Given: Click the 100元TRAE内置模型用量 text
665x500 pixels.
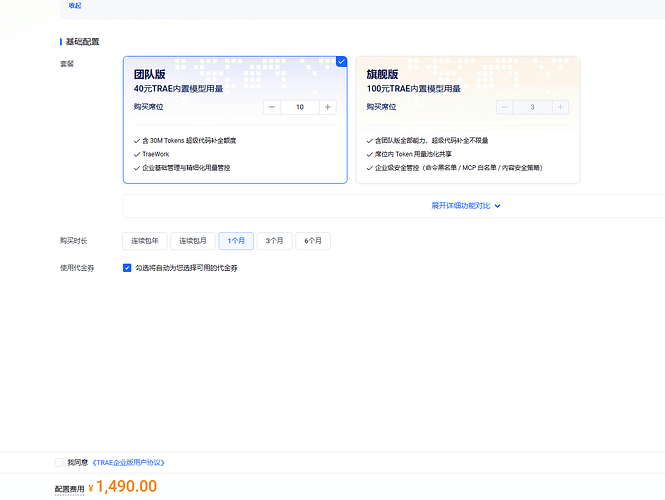Looking at the screenshot, I should [x=414, y=89].
